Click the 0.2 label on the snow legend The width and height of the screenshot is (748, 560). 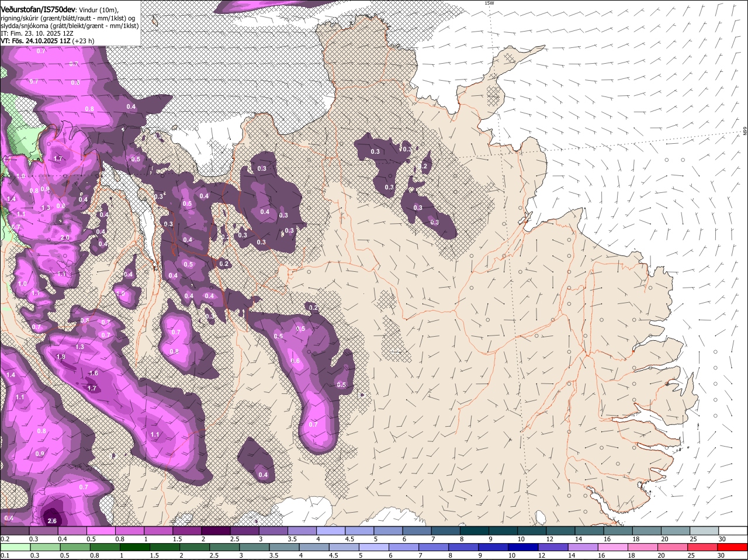point(5,538)
